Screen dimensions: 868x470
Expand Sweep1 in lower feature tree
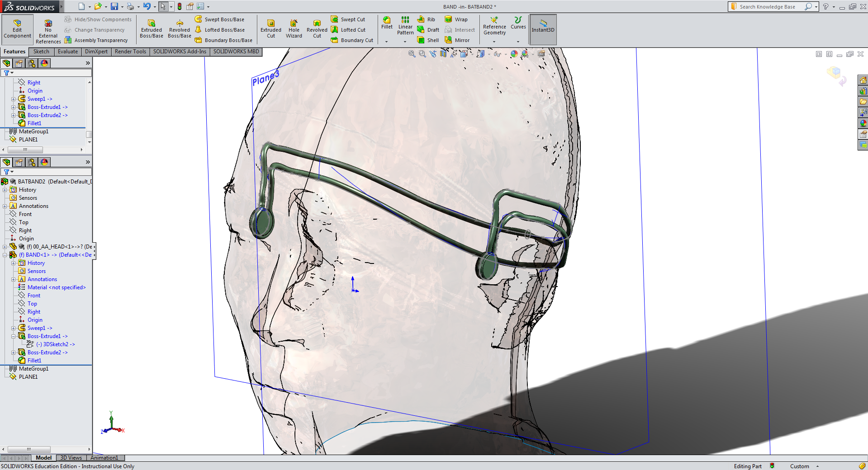tap(13, 328)
